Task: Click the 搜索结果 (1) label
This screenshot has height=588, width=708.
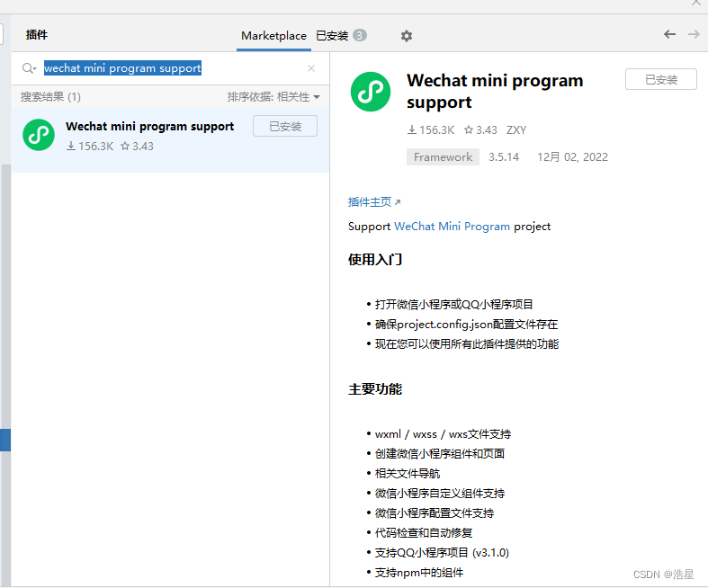Action: pos(50,96)
